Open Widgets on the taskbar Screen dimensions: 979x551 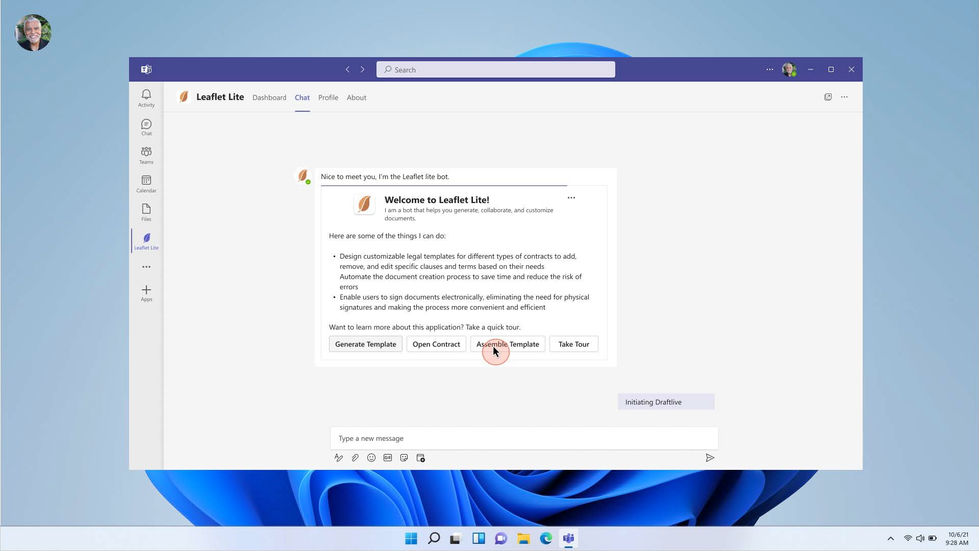[478, 538]
